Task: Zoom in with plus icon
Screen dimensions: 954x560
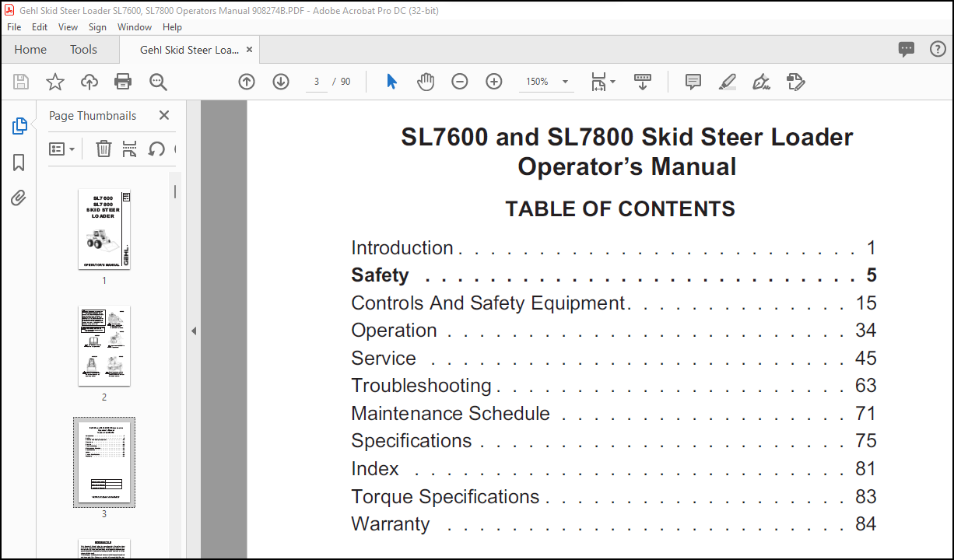Action: 494,82
